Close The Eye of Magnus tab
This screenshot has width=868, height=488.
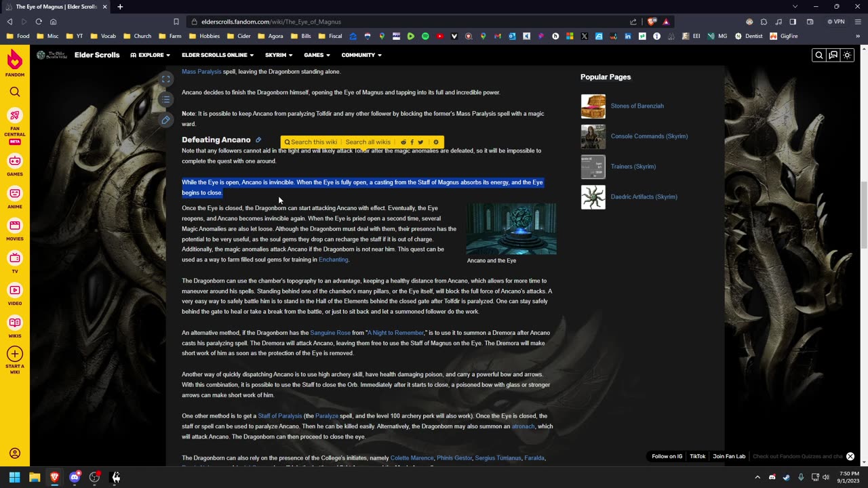click(104, 7)
